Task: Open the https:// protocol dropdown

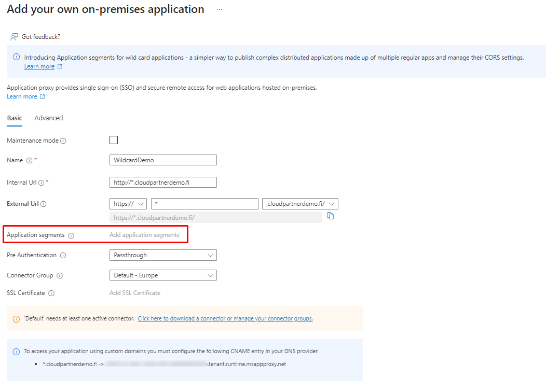Action: point(128,204)
